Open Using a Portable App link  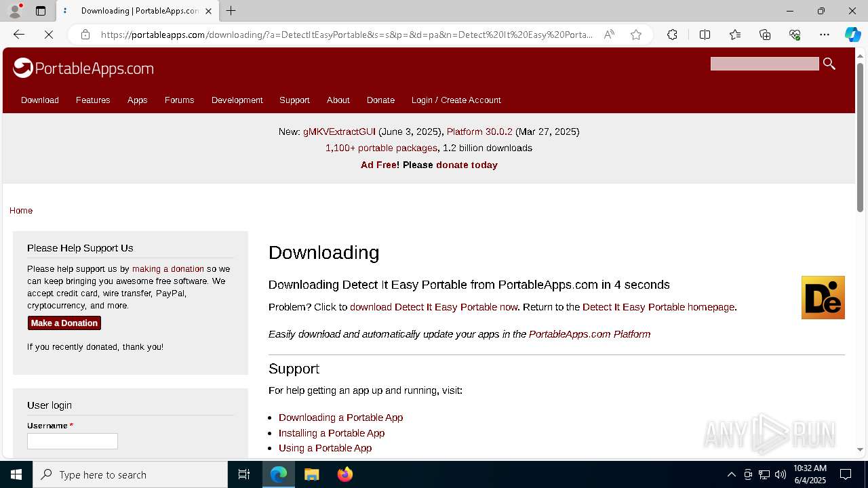(x=325, y=448)
